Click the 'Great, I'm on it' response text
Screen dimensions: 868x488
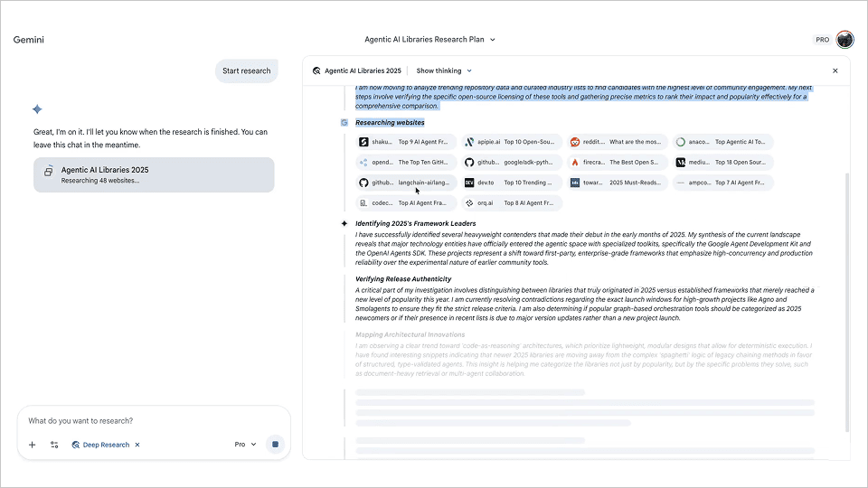pos(150,138)
